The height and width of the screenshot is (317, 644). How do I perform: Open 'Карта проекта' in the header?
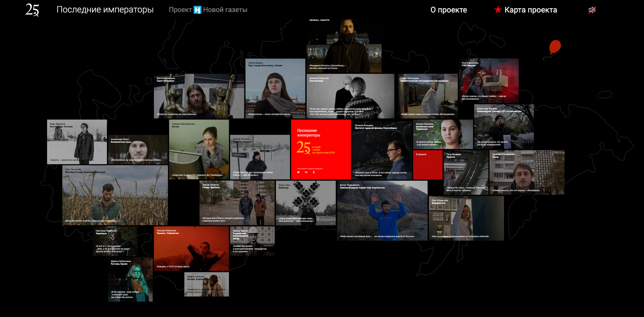[x=531, y=10]
